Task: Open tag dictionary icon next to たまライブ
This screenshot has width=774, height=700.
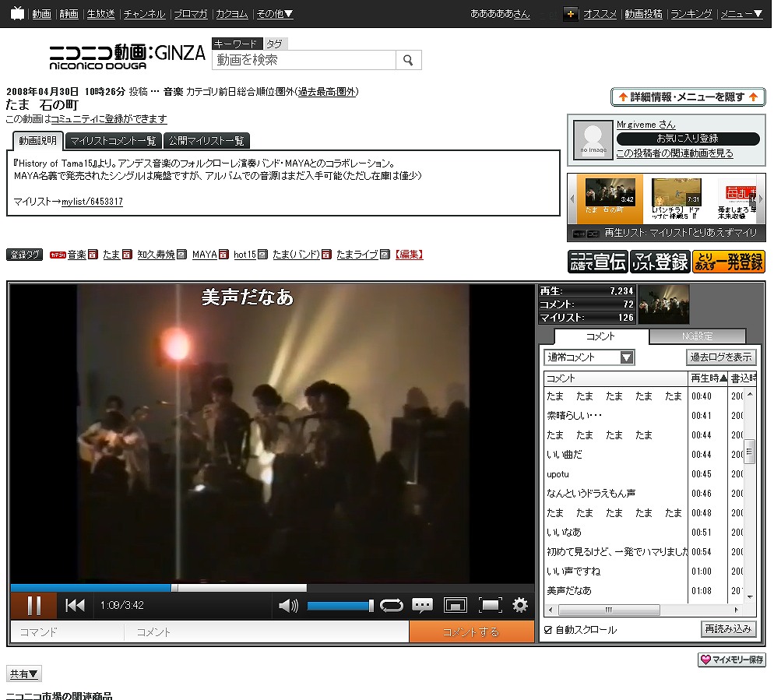Action: [385, 255]
